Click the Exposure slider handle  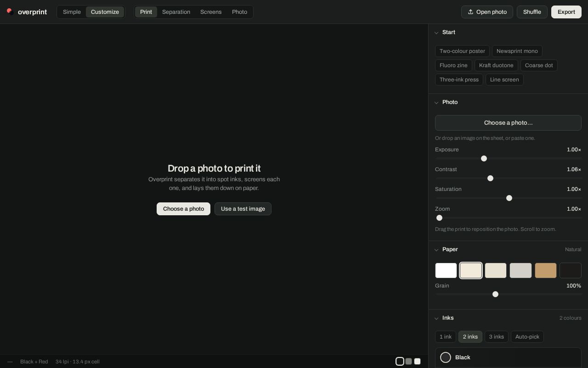tap(484, 159)
